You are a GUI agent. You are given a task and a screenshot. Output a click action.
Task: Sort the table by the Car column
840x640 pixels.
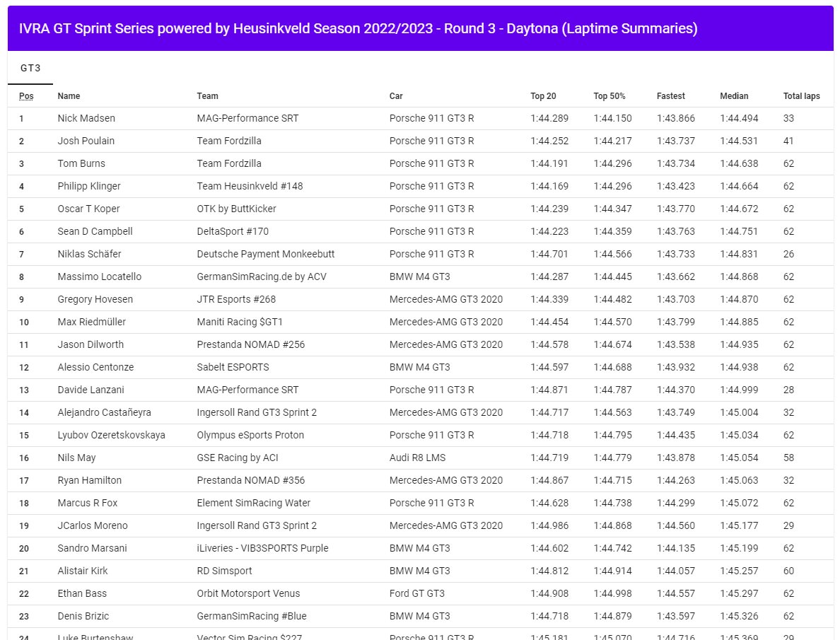tap(395, 95)
